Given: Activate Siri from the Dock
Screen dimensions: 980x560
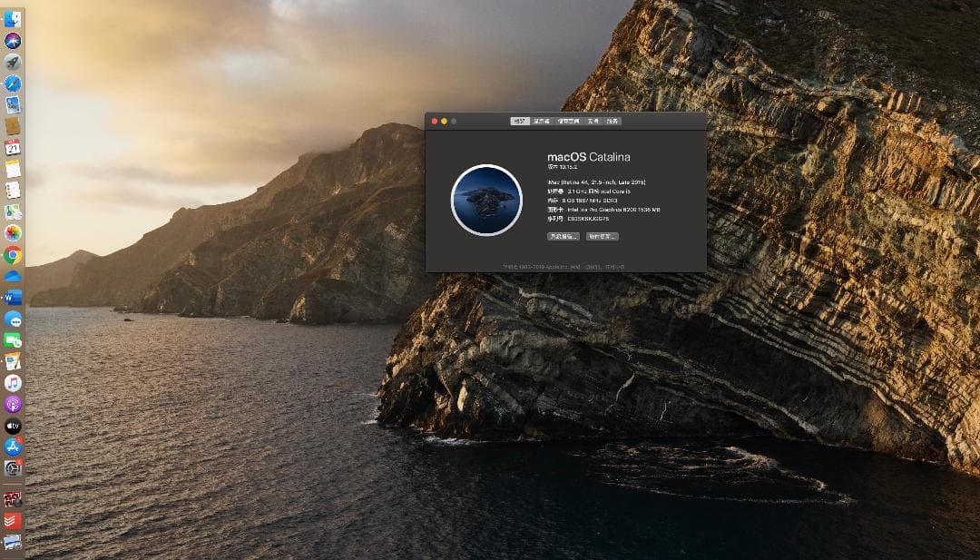Looking at the screenshot, I should coord(13,39).
